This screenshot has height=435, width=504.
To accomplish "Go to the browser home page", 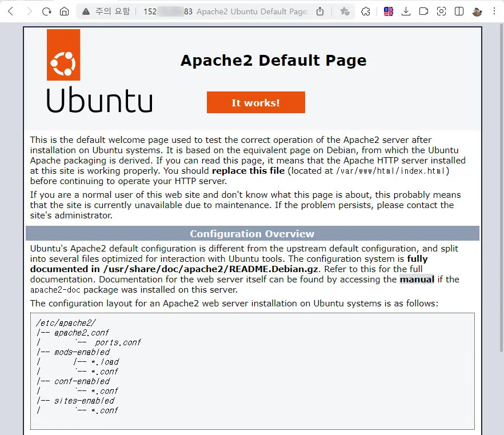I will pyautogui.click(x=64, y=11).
